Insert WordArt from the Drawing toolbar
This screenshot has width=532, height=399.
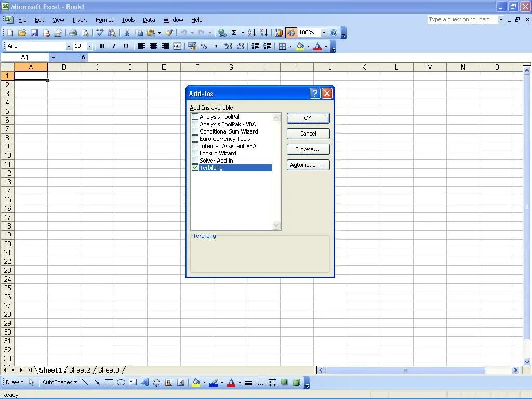(x=145, y=383)
